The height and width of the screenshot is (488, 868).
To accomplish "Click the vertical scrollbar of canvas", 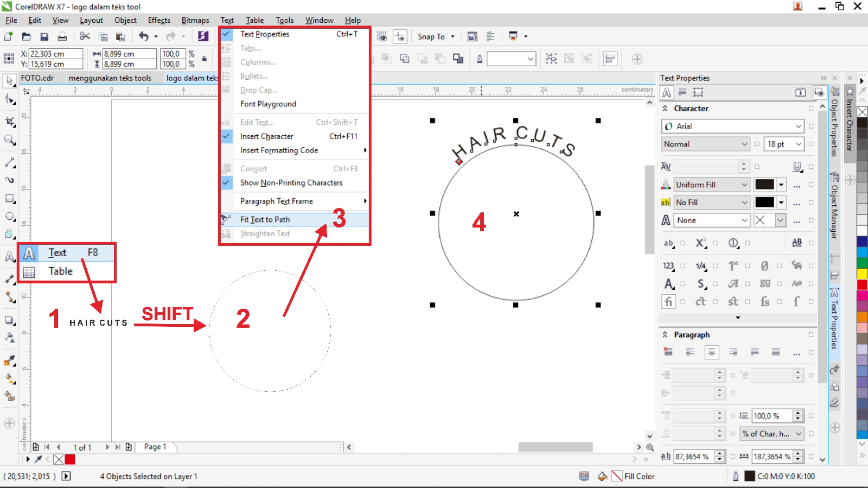I will tap(649, 210).
